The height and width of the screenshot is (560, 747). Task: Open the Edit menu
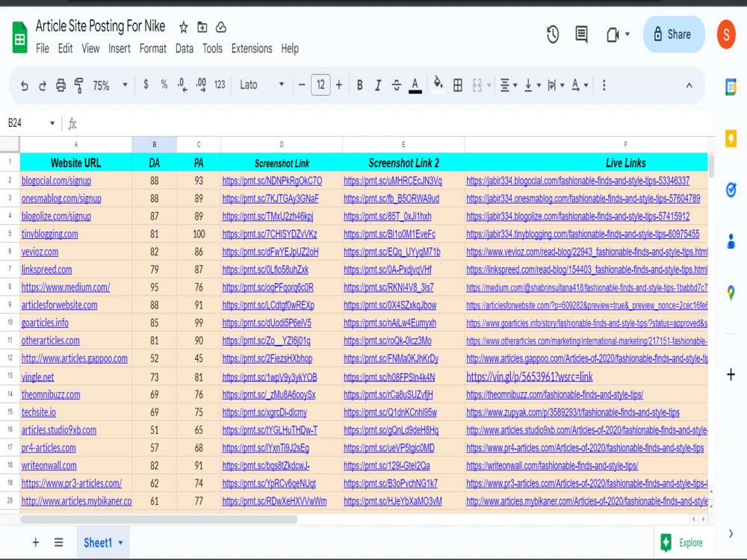pos(65,49)
